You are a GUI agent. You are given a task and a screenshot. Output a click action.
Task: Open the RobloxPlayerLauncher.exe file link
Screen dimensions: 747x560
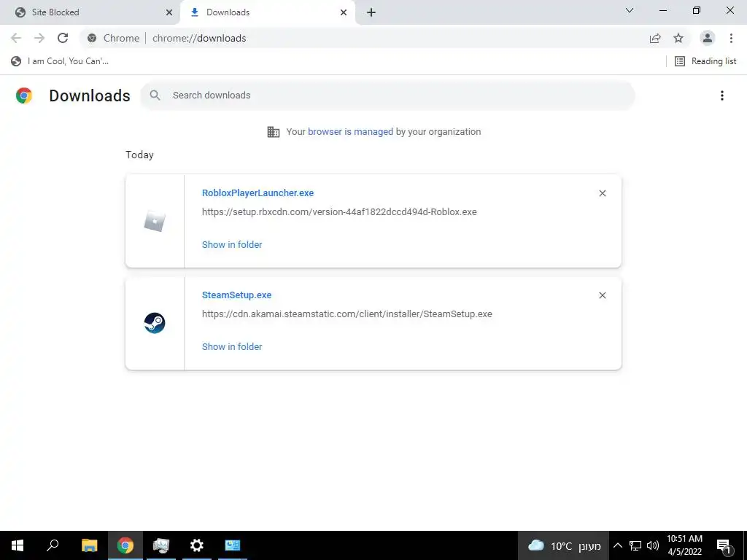tap(258, 192)
